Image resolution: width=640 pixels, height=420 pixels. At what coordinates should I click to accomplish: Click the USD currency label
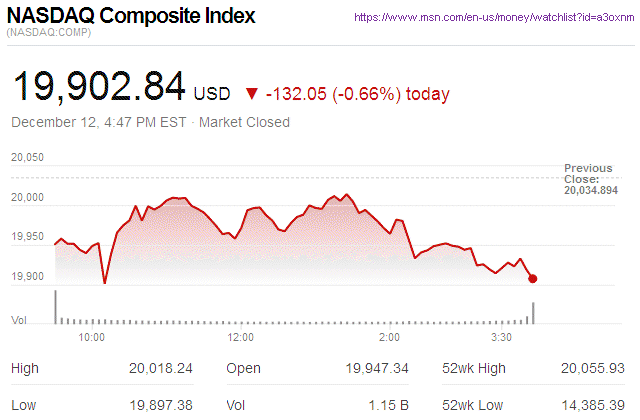pos(211,94)
